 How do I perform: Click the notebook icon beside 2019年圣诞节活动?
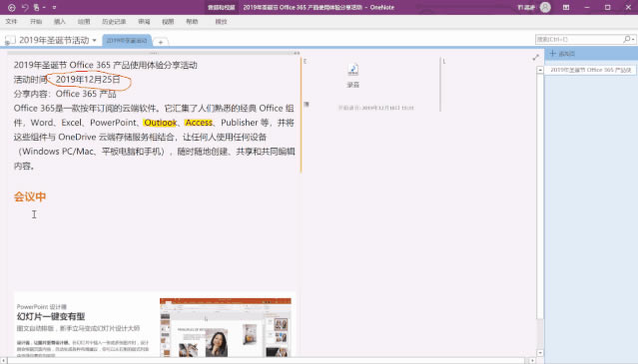pos(10,40)
